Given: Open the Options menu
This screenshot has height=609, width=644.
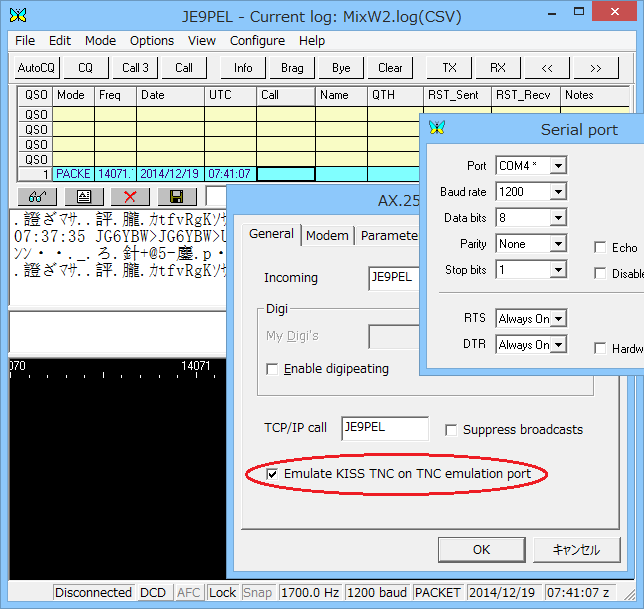Looking at the screenshot, I should [x=152, y=41].
